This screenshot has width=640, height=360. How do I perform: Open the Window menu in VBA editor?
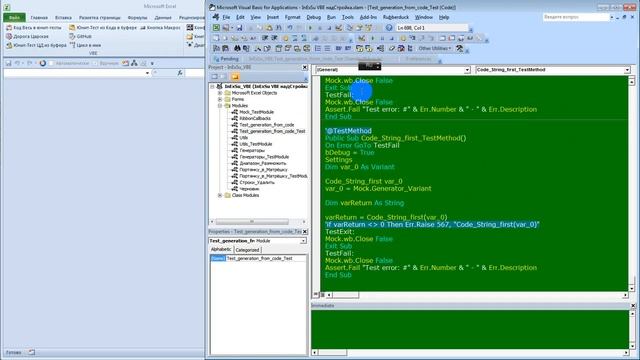pos(423,17)
